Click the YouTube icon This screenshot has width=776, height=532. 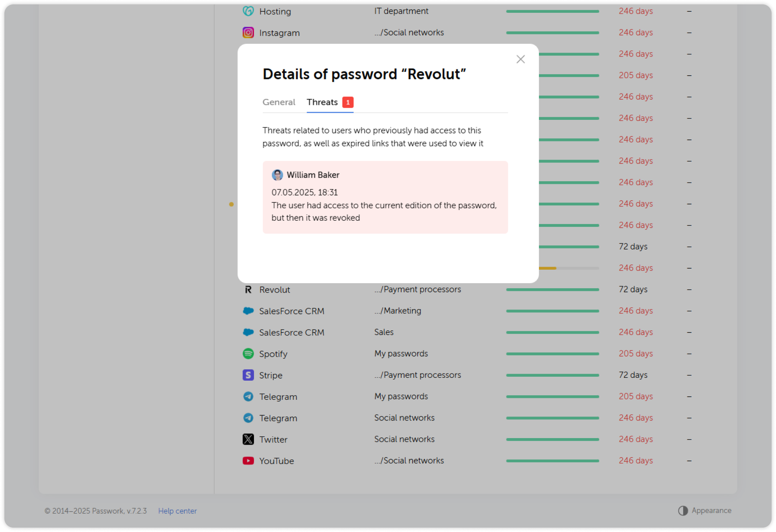(248, 461)
